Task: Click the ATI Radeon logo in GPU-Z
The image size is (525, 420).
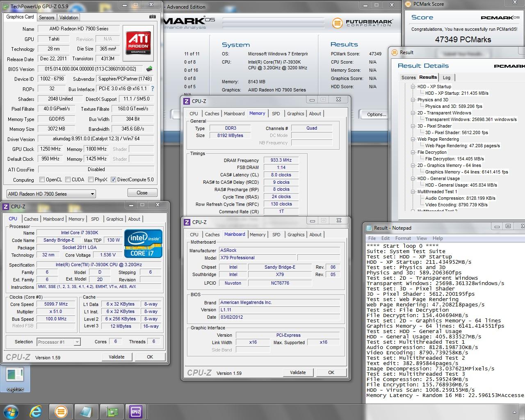Action: (139, 44)
